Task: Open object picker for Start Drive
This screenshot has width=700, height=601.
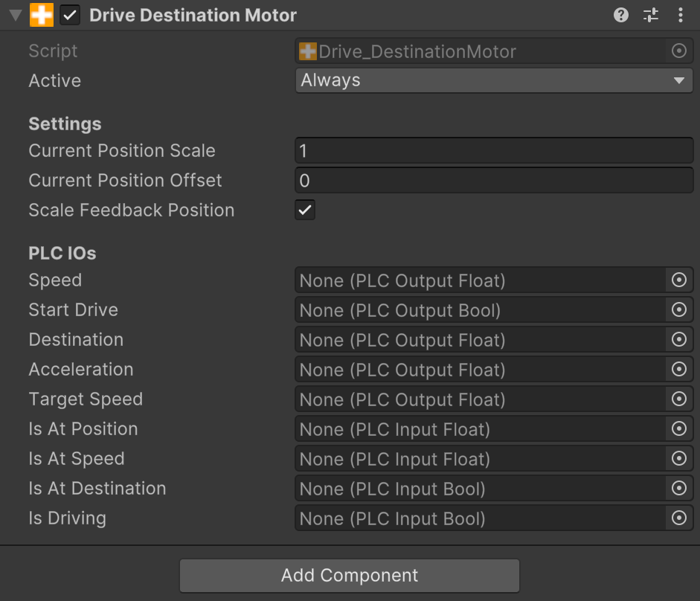Action: (x=678, y=310)
